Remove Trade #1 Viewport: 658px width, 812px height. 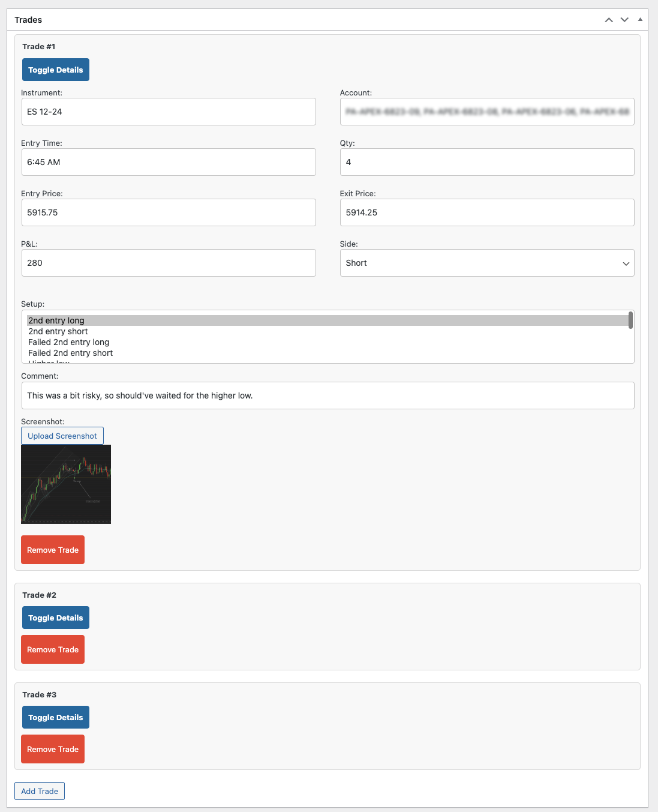click(53, 550)
